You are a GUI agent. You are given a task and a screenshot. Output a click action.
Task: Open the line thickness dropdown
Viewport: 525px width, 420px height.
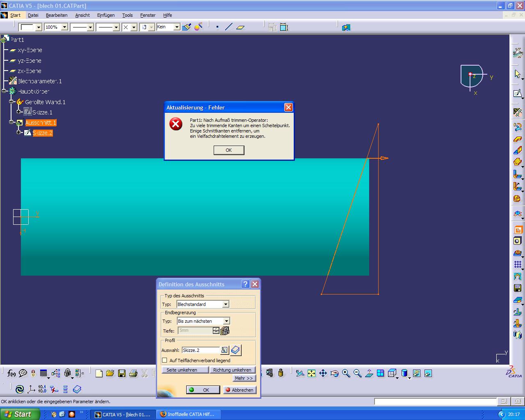point(91,27)
